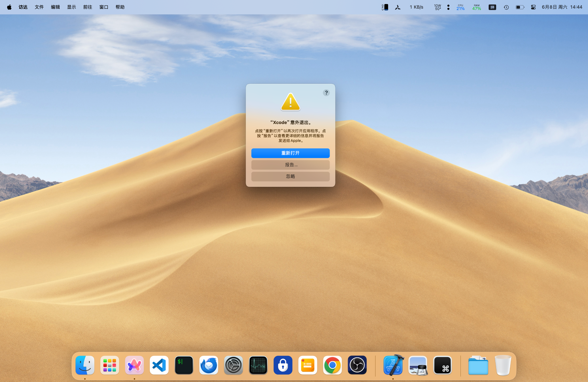Screen dimensions: 588x382
Task: Launch OBS Studio from the Dock
Action: (x=357, y=365)
